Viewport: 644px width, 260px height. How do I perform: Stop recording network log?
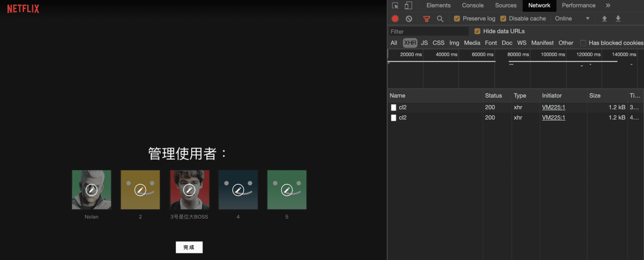(395, 18)
